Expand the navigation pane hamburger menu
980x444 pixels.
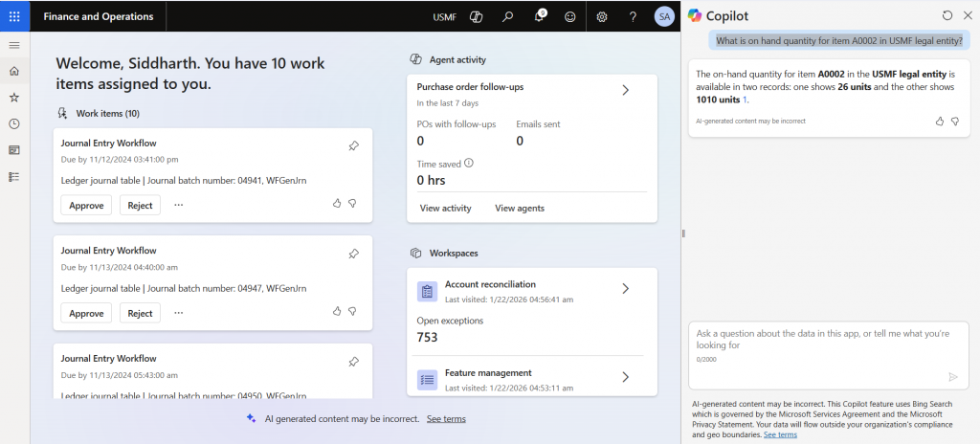tap(14, 45)
